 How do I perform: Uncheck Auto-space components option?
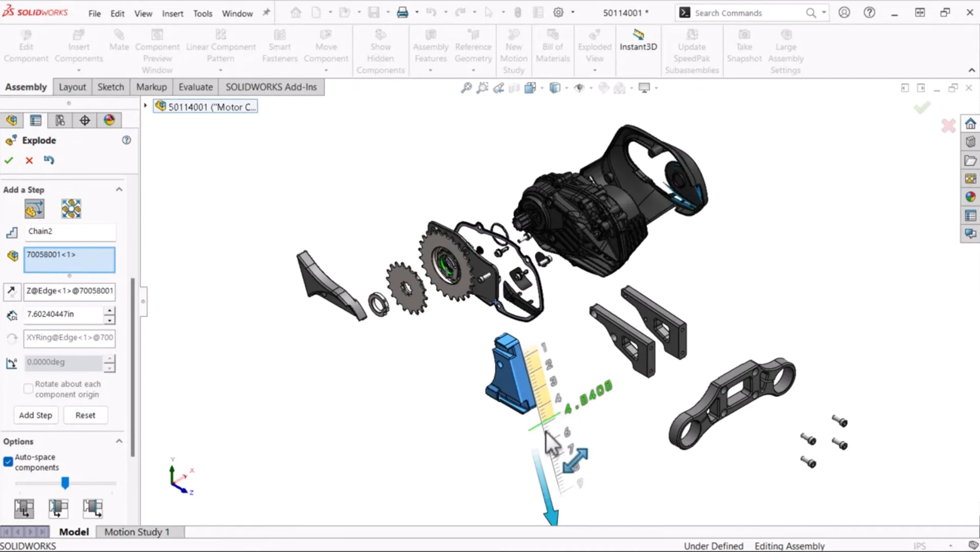(x=8, y=462)
